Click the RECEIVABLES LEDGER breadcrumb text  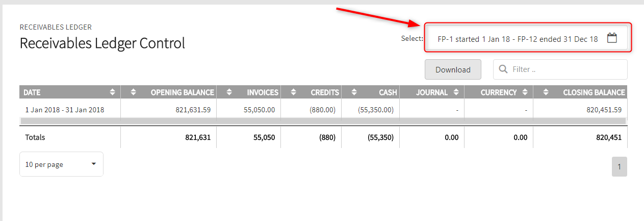(x=56, y=27)
